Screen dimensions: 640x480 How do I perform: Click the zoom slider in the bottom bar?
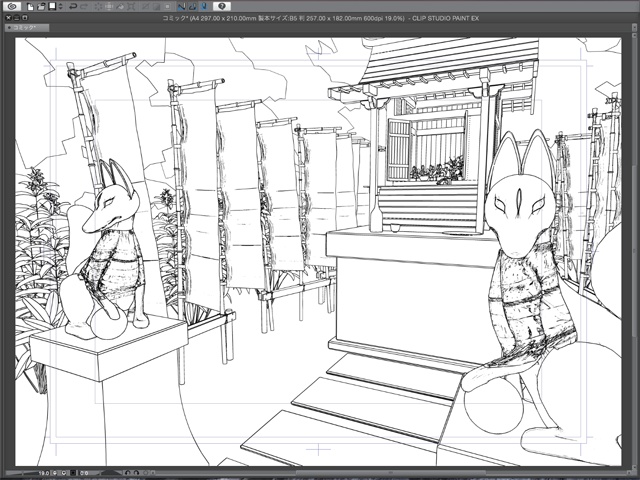[21, 473]
